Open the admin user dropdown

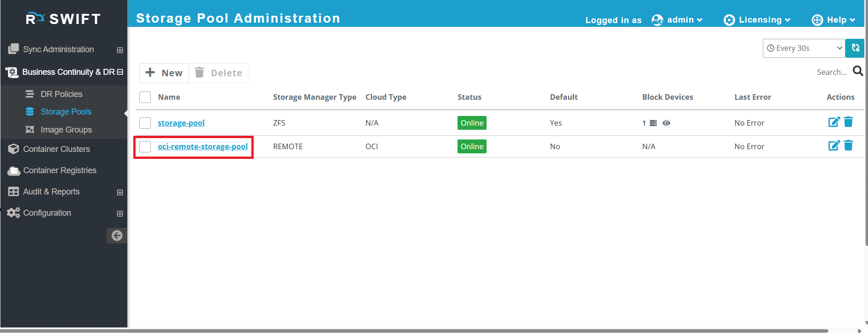point(684,20)
